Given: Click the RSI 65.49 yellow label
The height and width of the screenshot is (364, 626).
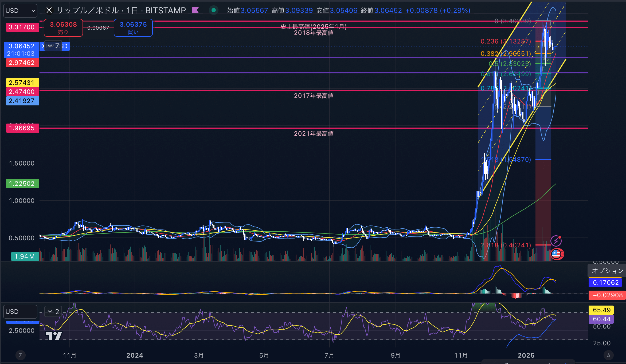Looking at the screenshot, I should (x=601, y=310).
